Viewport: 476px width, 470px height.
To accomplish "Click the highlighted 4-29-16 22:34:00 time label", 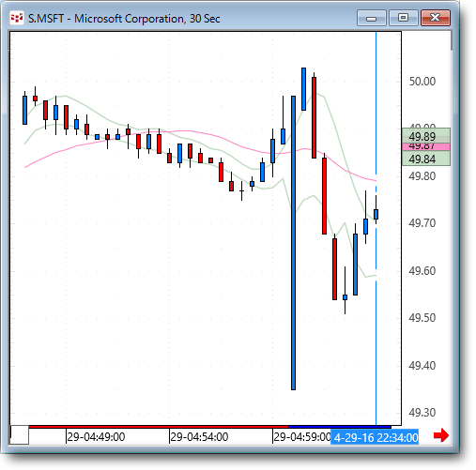I will (x=375, y=437).
